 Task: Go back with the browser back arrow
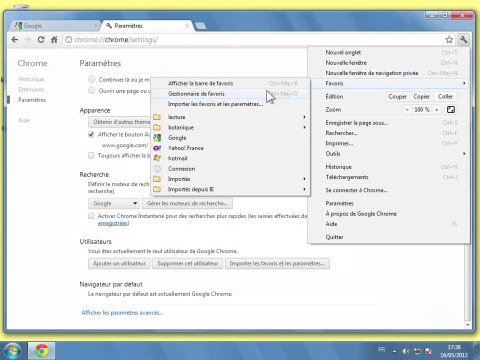coord(15,40)
